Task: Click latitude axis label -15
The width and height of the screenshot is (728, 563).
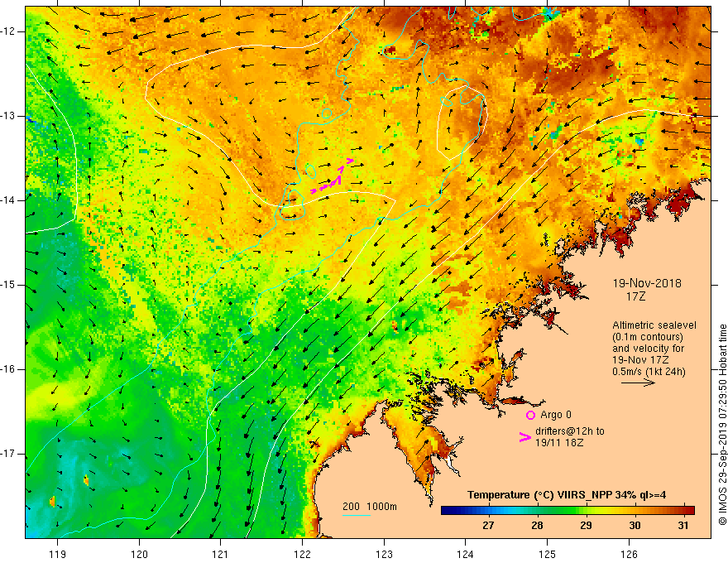Action: (9, 285)
